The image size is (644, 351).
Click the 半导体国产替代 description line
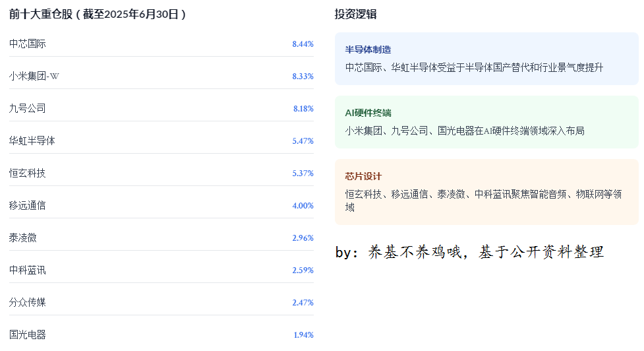coord(475,67)
